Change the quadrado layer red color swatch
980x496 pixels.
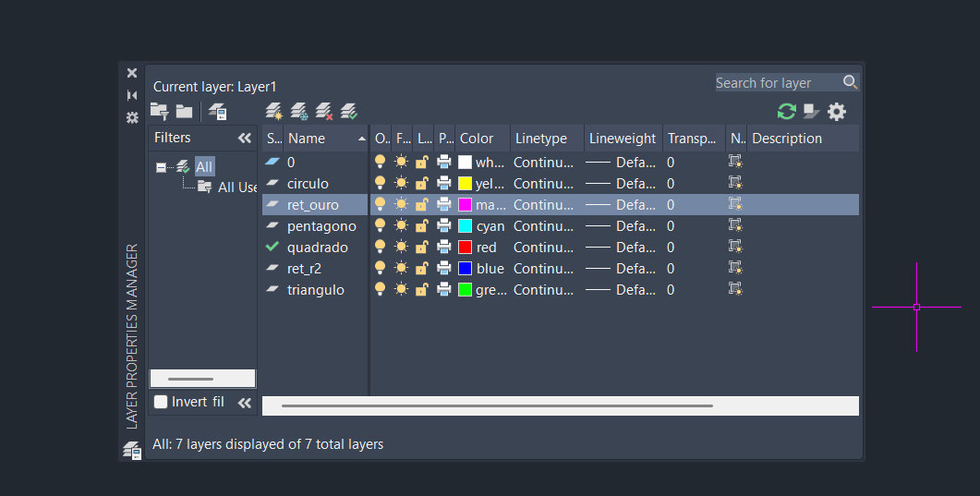click(x=466, y=248)
